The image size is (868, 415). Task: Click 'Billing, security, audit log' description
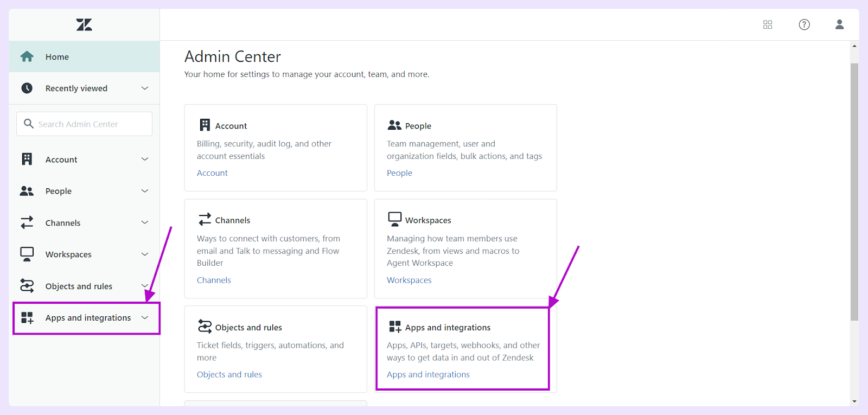[x=264, y=150]
